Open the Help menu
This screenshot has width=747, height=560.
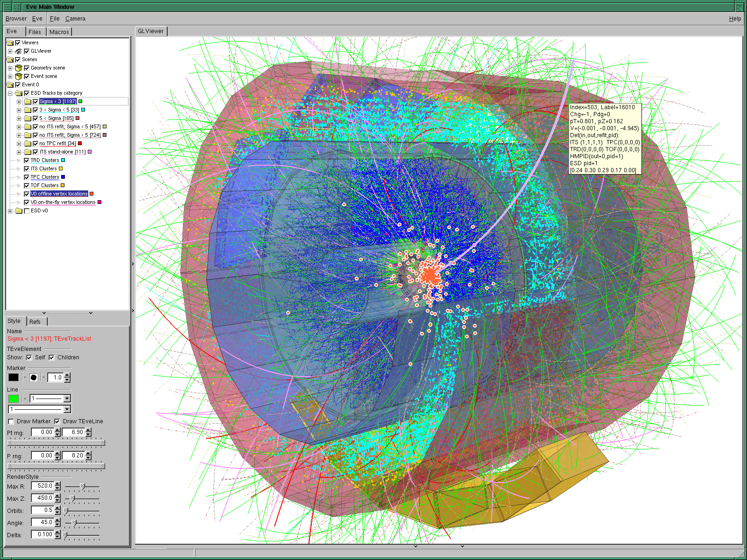(735, 19)
